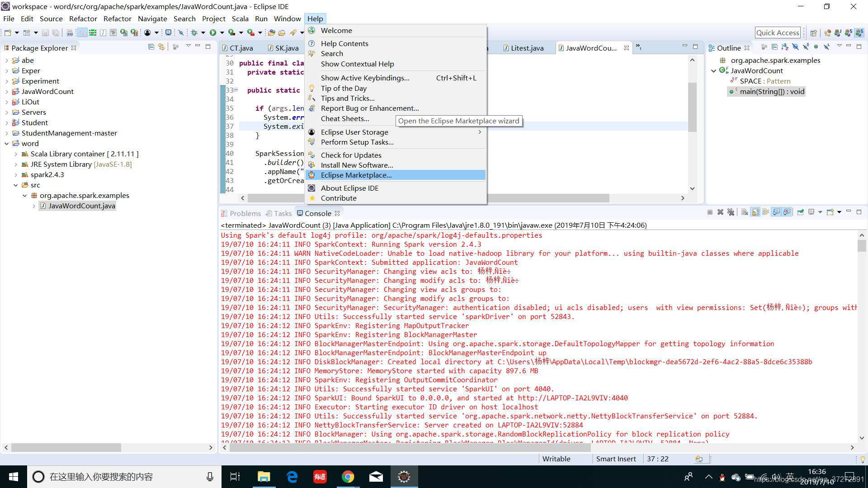Click the editor vertical scrollbar thumb
Screen dimensions: 868x488
[x=692, y=107]
